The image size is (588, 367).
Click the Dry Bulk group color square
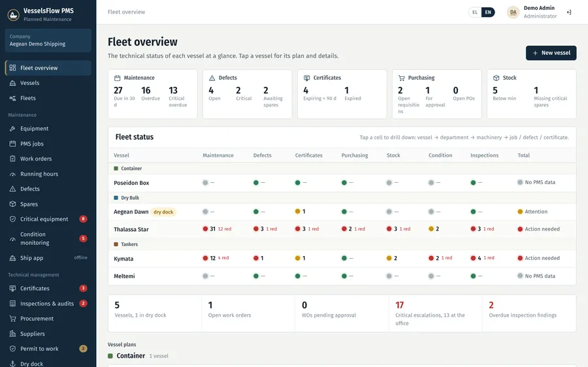click(116, 198)
